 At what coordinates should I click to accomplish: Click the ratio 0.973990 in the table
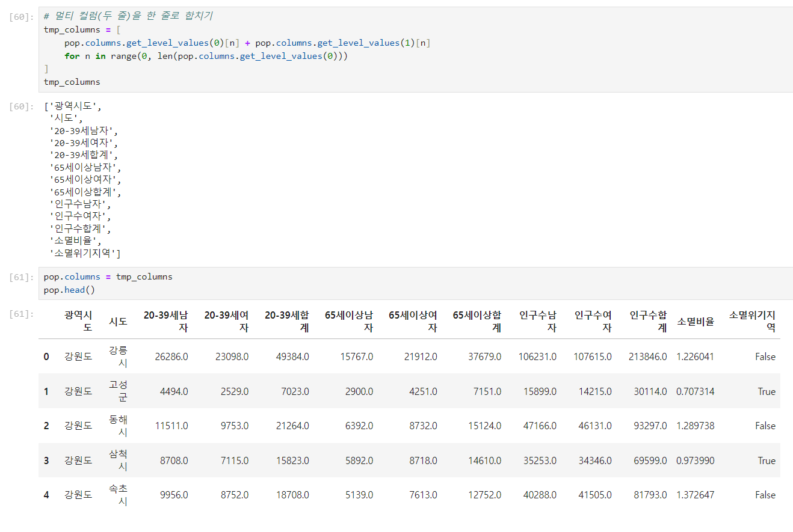point(696,460)
